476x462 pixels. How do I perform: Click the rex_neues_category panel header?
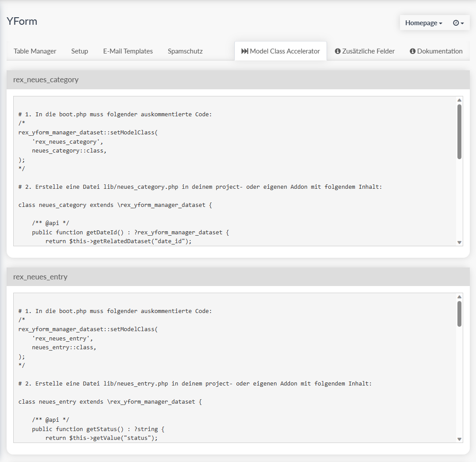coord(238,80)
